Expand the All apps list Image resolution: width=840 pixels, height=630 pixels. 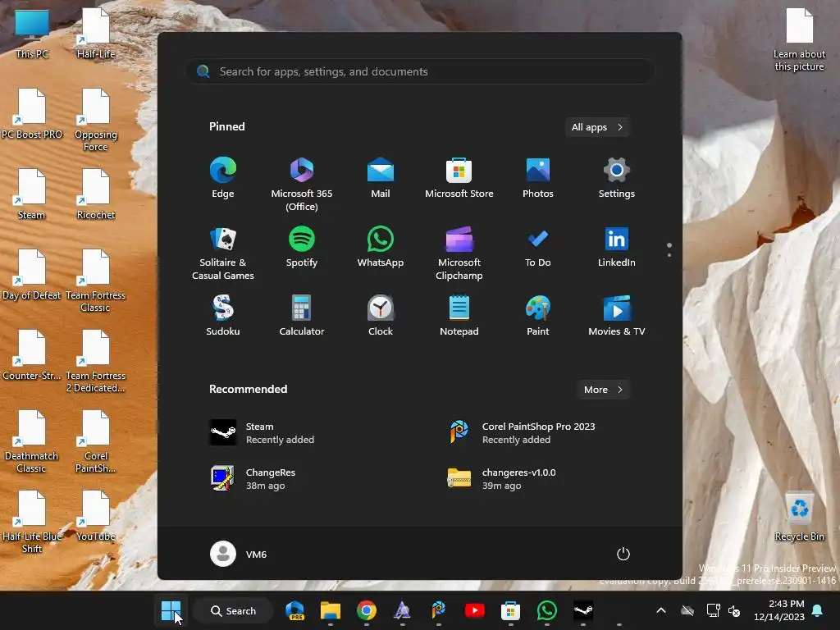[597, 127]
